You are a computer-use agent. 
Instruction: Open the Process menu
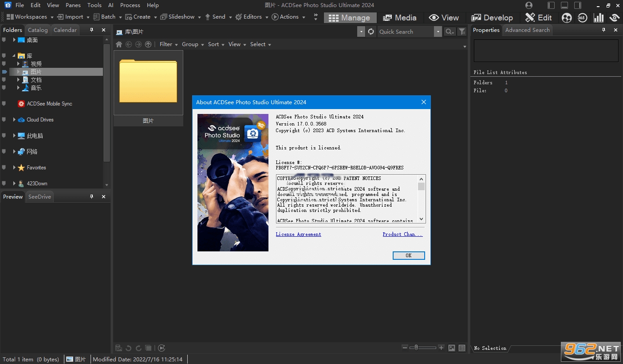[x=130, y=5]
